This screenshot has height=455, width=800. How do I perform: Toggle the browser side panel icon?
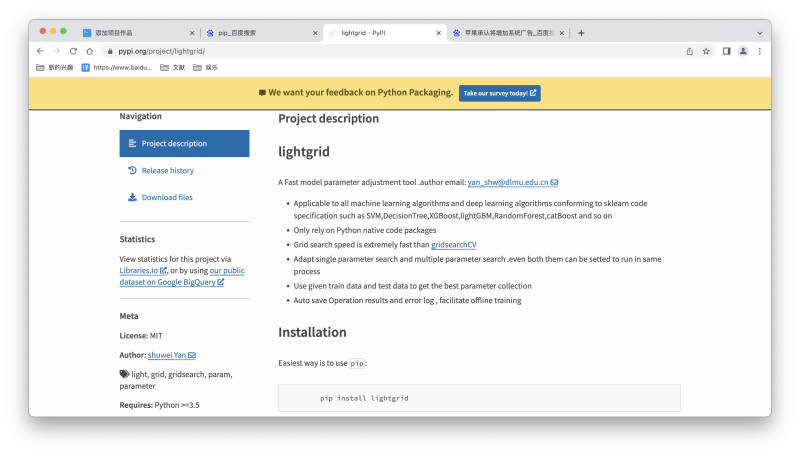727,51
